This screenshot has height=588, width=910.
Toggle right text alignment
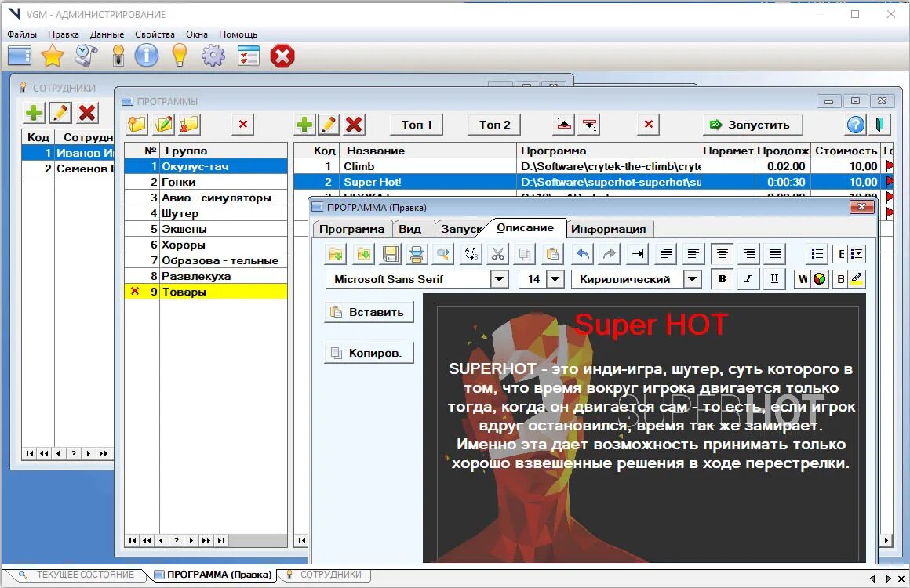(749, 254)
